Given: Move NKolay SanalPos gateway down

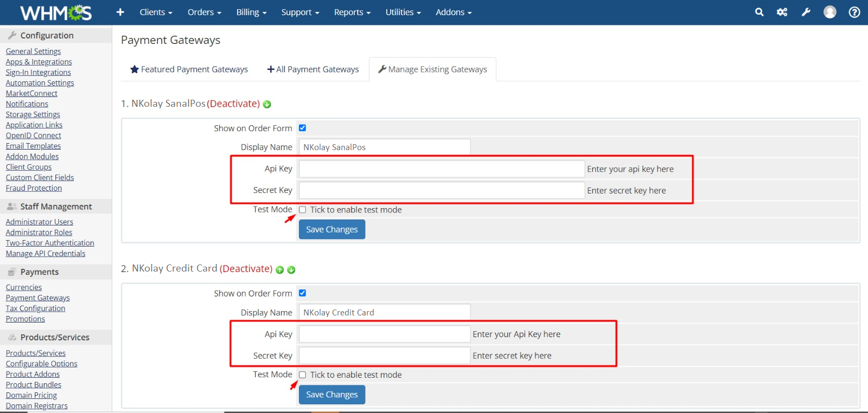Looking at the screenshot, I should pos(267,105).
